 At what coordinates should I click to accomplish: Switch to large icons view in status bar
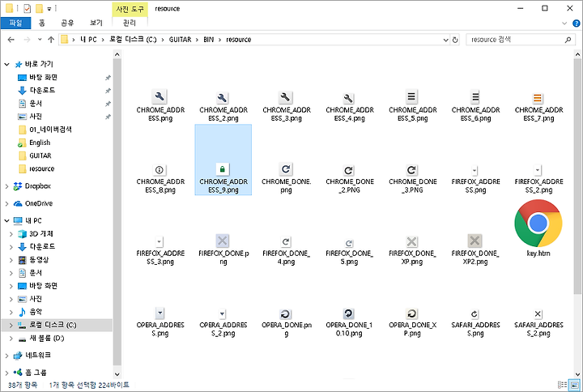pyautogui.click(x=575, y=385)
